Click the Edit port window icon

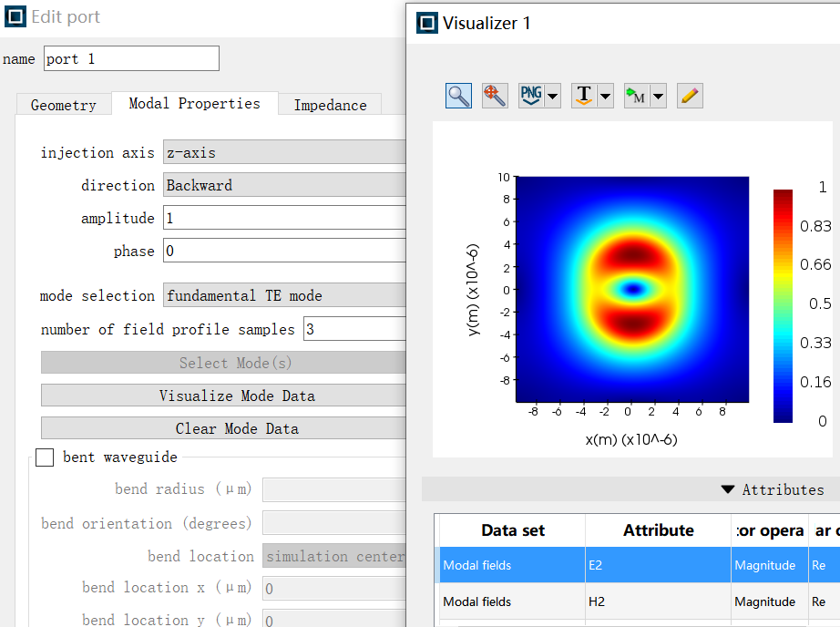pos(15,16)
